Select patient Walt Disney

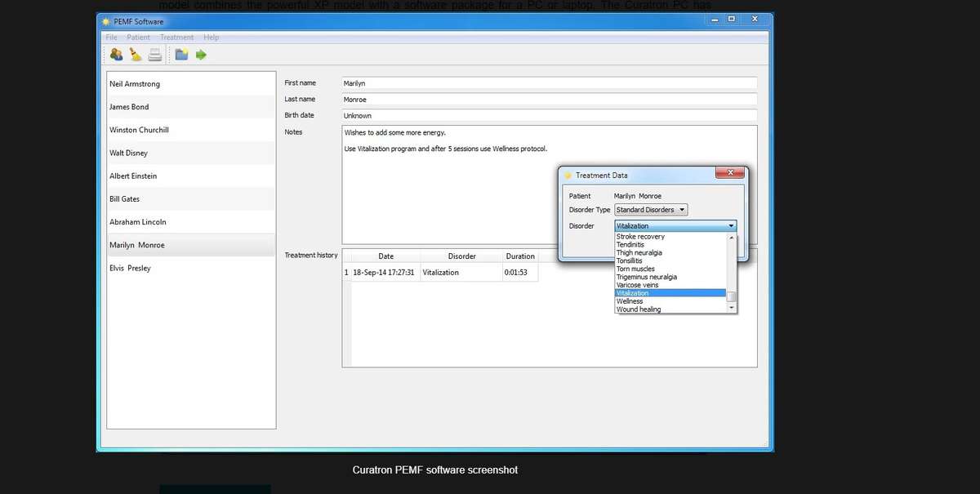click(191, 153)
